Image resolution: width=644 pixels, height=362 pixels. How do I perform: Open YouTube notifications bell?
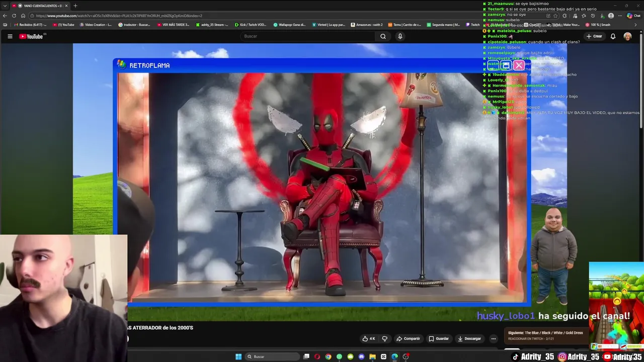[613, 36]
